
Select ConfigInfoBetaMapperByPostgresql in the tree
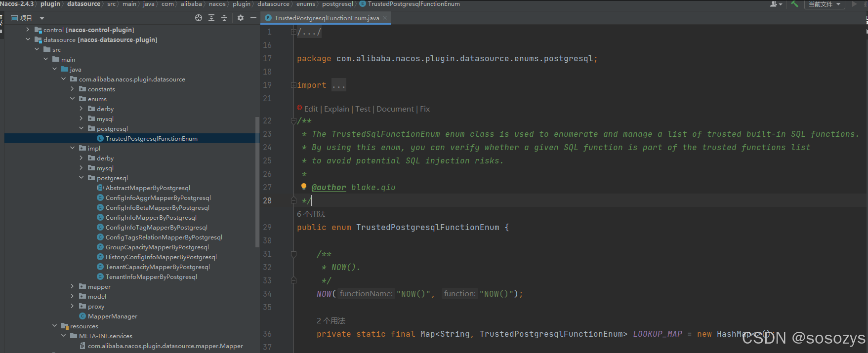(158, 207)
